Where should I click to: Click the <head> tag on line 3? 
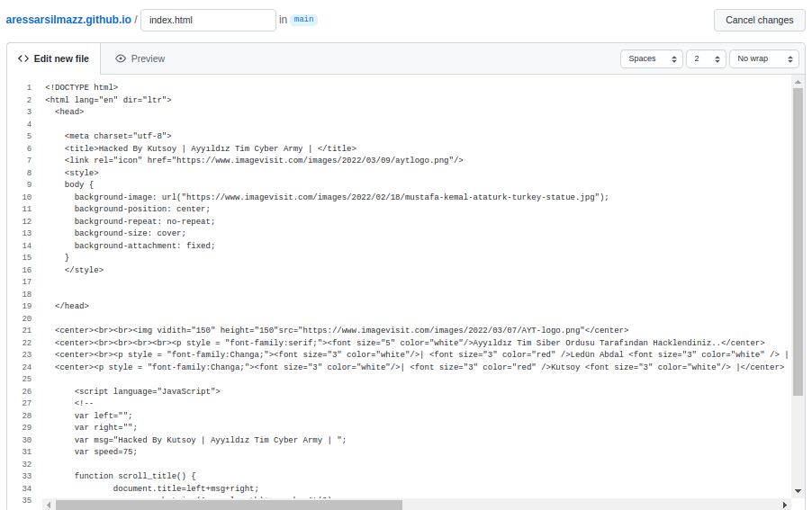[69, 112]
